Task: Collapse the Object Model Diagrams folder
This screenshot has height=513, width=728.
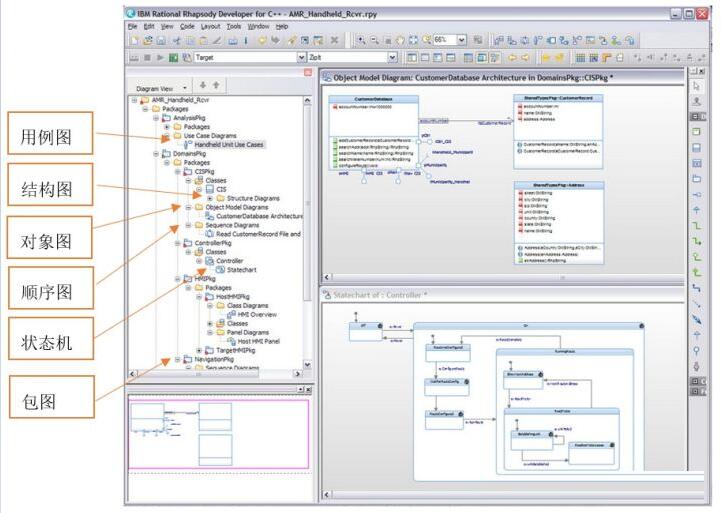Action: 188,208
